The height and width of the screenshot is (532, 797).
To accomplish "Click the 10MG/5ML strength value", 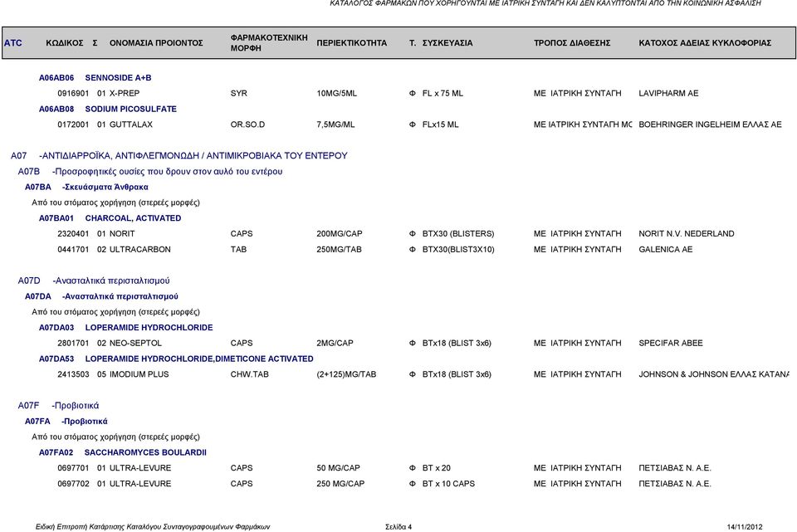I will (x=336, y=94).
